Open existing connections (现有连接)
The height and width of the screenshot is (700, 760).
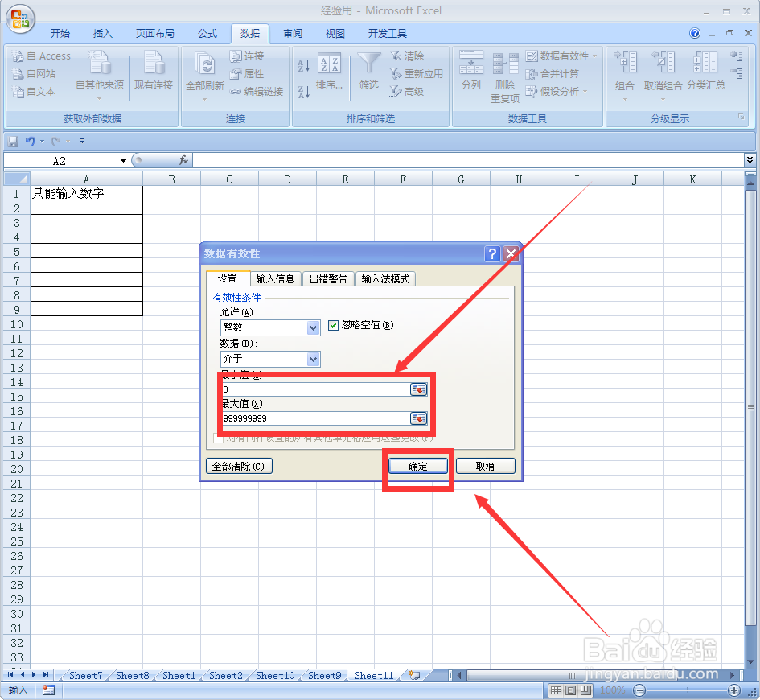click(154, 72)
